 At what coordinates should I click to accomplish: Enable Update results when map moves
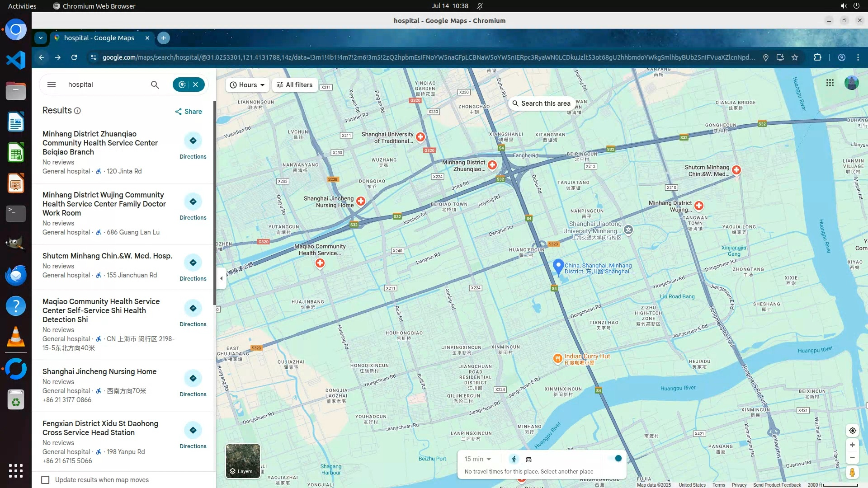[x=45, y=480]
